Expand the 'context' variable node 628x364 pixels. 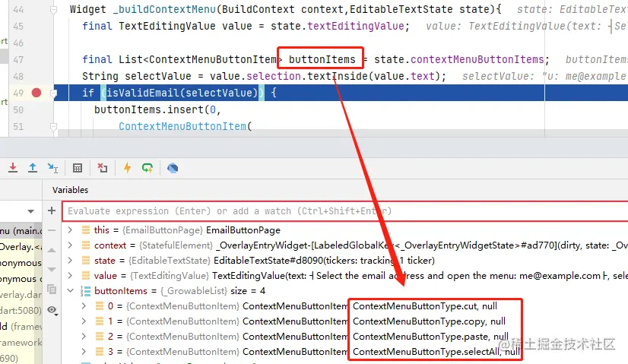click(x=70, y=245)
